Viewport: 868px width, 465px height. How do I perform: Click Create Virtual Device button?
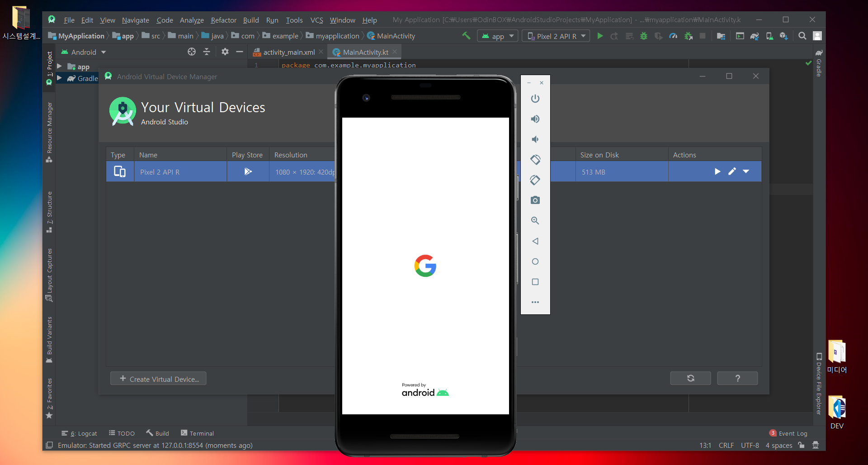(x=159, y=379)
